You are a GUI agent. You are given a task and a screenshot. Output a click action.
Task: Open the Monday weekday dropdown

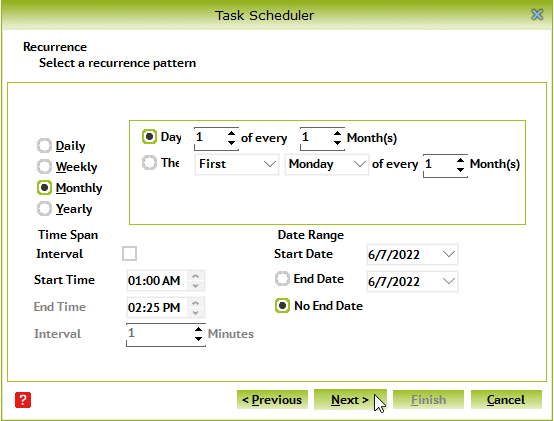(x=327, y=164)
